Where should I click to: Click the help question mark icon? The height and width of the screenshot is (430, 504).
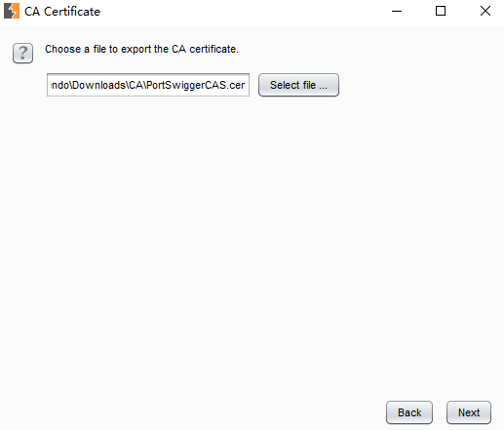(22, 53)
